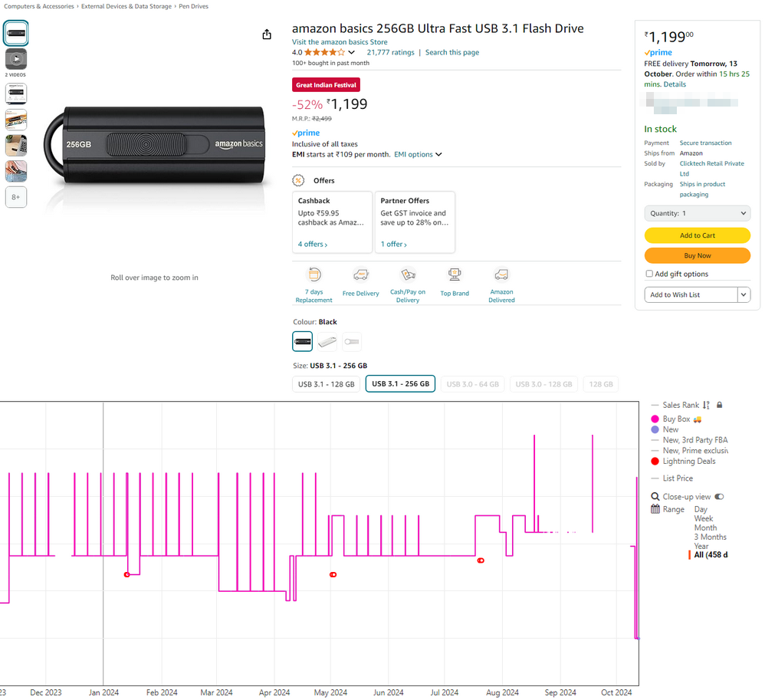Select the silver colour swatch
This screenshot has width=765, height=700.
pyautogui.click(x=327, y=341)
